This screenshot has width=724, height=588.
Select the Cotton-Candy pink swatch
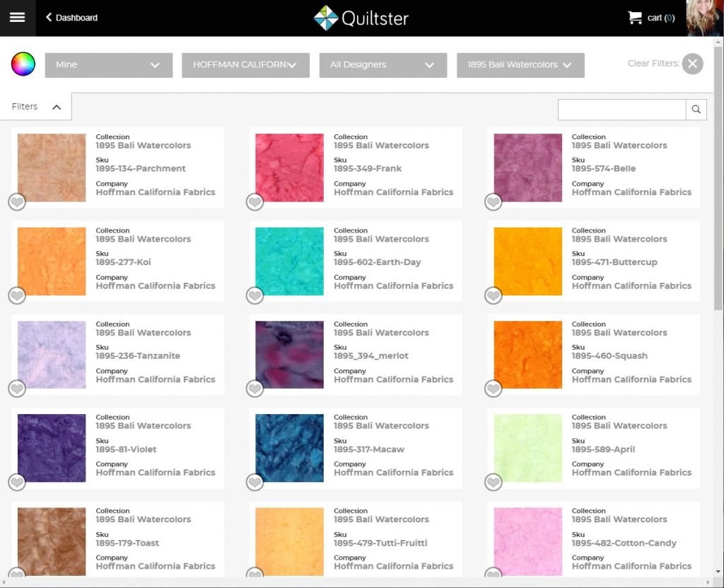[527, 542]
